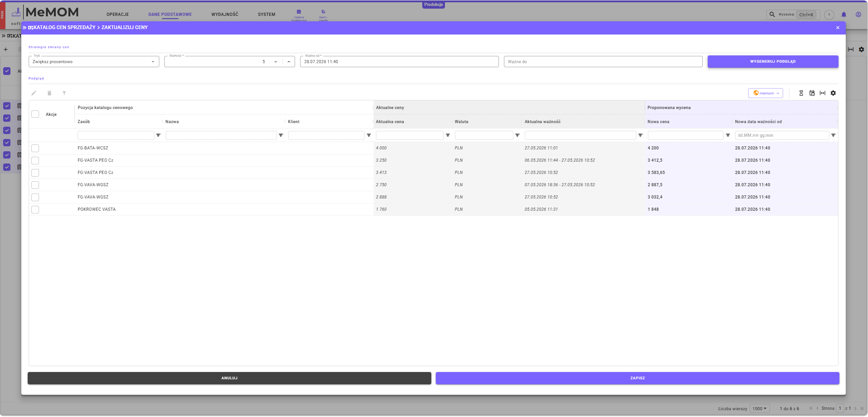Click the Aktualna cena cell 4 000

pos(381,148)
